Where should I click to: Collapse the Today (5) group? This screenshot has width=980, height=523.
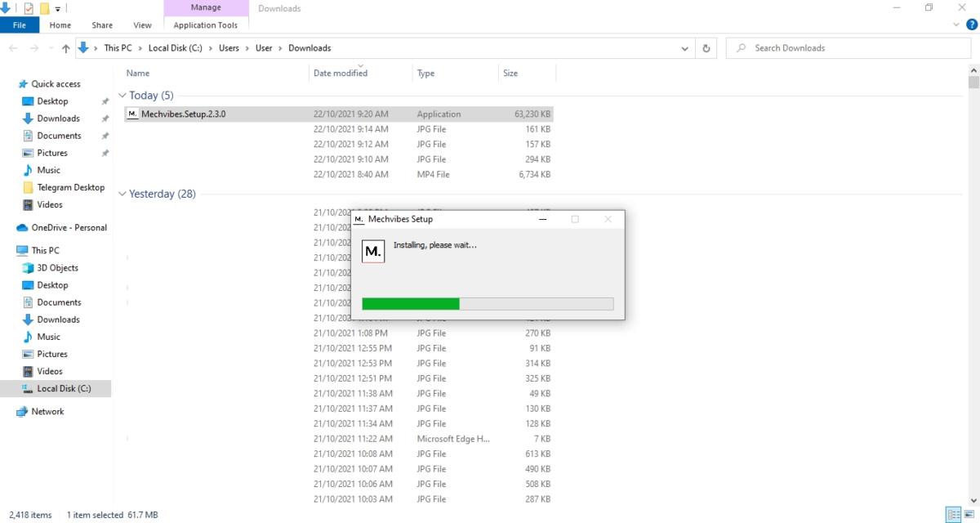[x=122, y=96]
